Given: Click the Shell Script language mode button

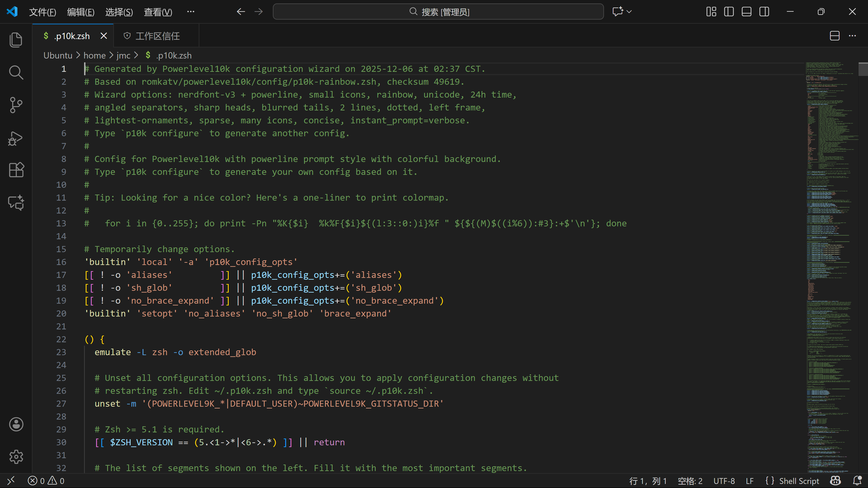Looking at the screenshot, I should [x=799, y=481].
